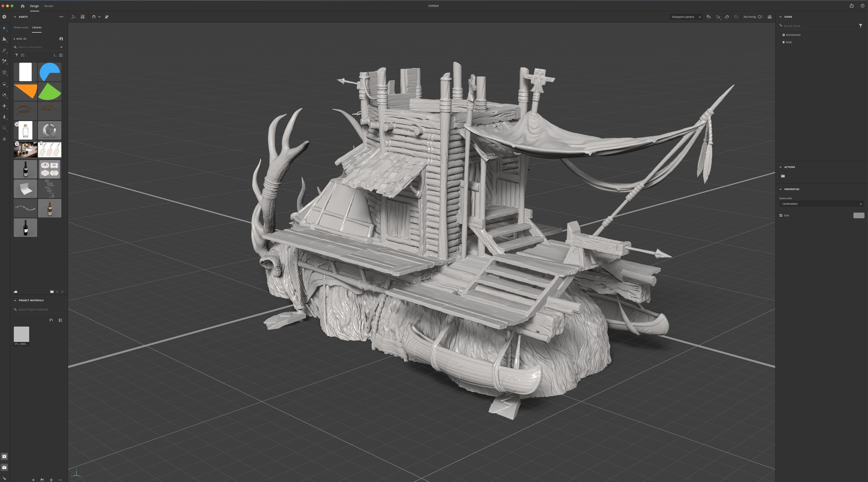Click the invite to library icon
Viewport: 868px width, 482px height.
(x=61, y=39)
